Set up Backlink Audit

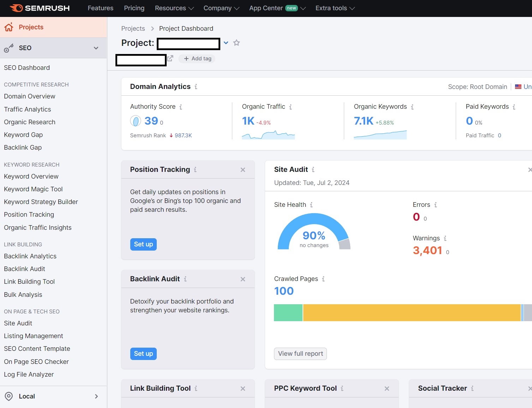pyautogui.click(x=143, y=354)
